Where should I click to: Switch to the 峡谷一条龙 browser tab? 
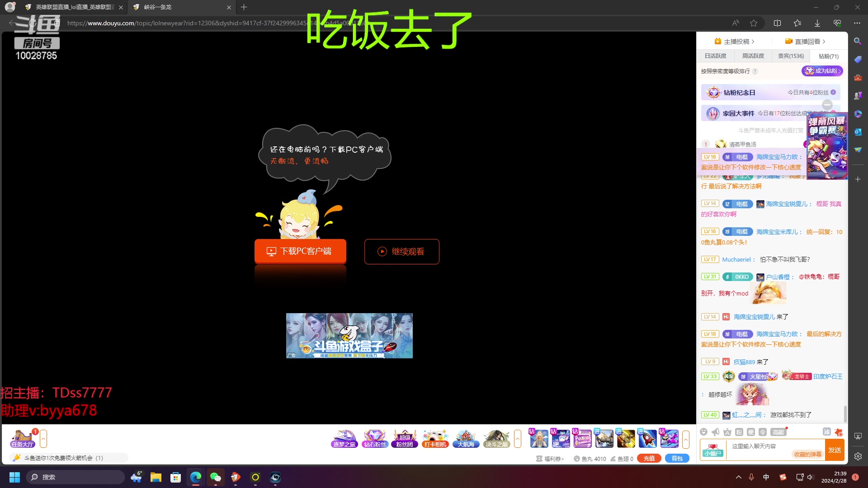click(x=181, y=7)
